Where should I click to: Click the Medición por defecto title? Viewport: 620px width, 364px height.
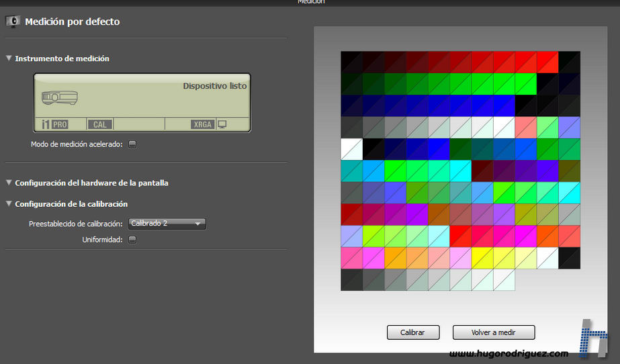tap(73, 21)
